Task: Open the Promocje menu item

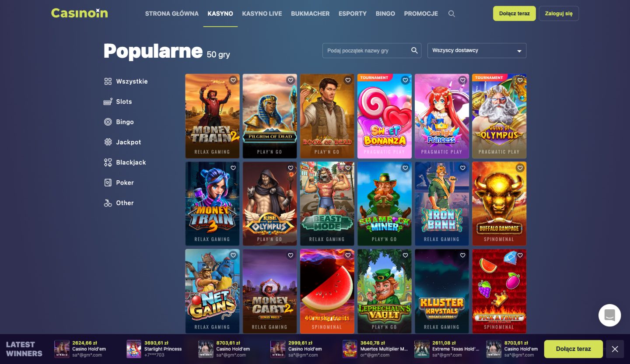Action: (421, 14)
